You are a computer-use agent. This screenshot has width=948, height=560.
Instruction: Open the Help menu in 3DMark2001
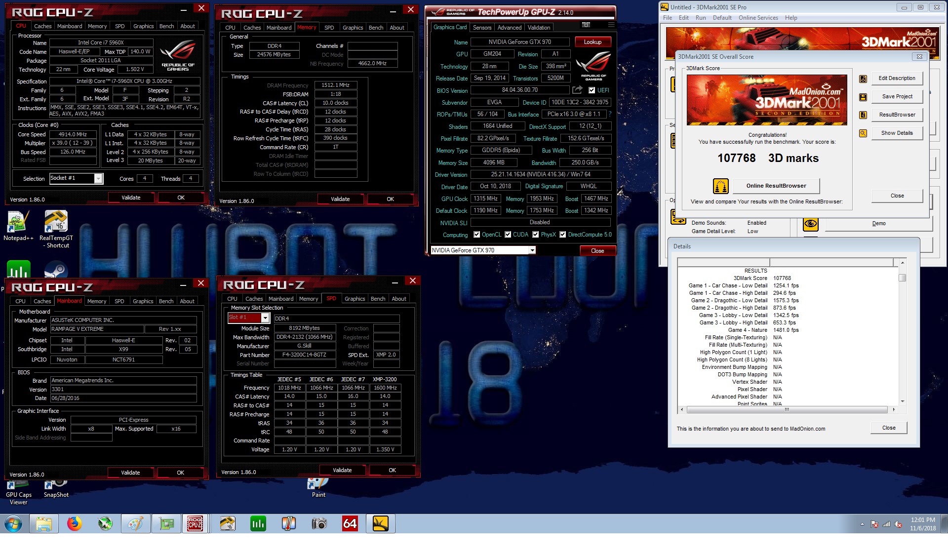[x=791, y=18]
